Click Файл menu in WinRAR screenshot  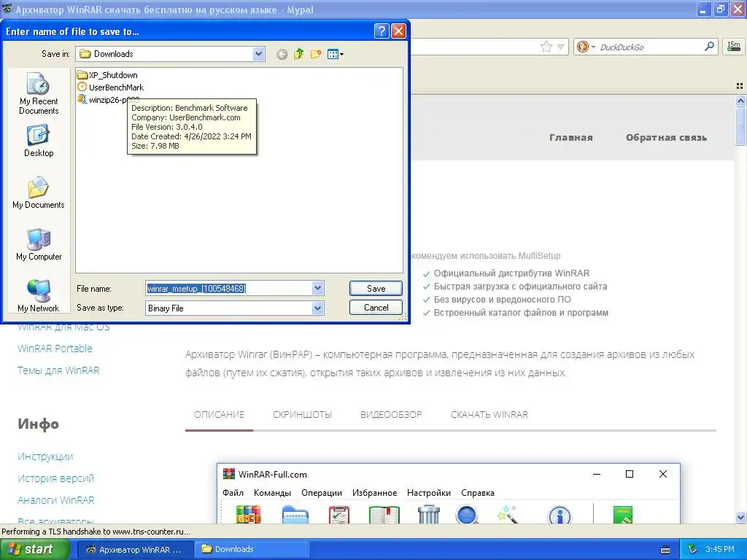tap(233, 493)
